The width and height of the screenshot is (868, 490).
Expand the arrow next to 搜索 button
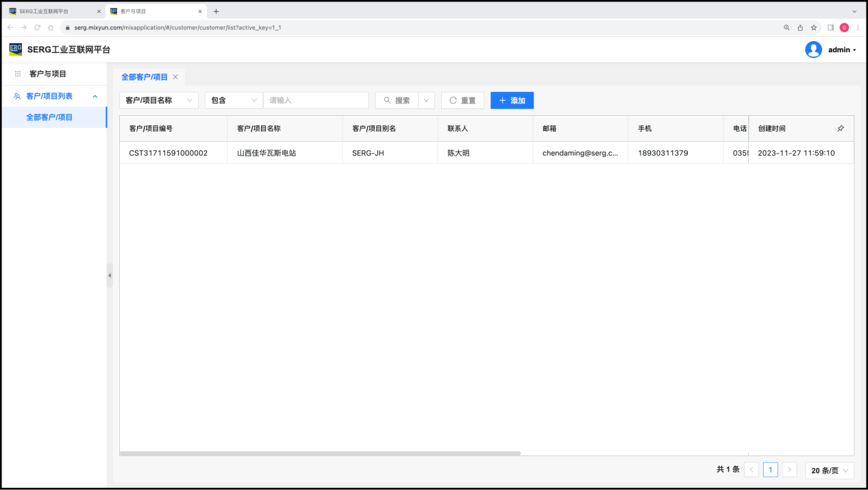[426, 101]
